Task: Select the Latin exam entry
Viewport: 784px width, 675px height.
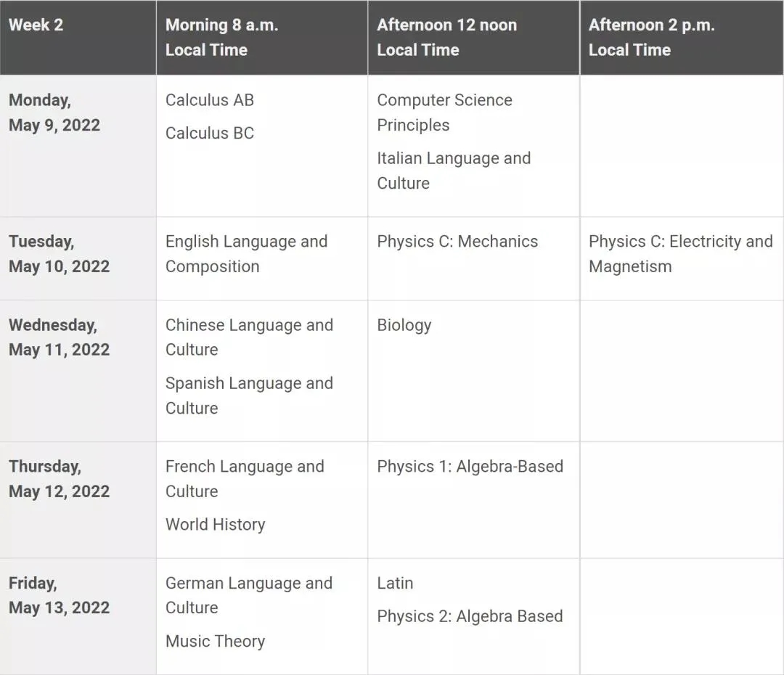Action: tap(395, 583)
